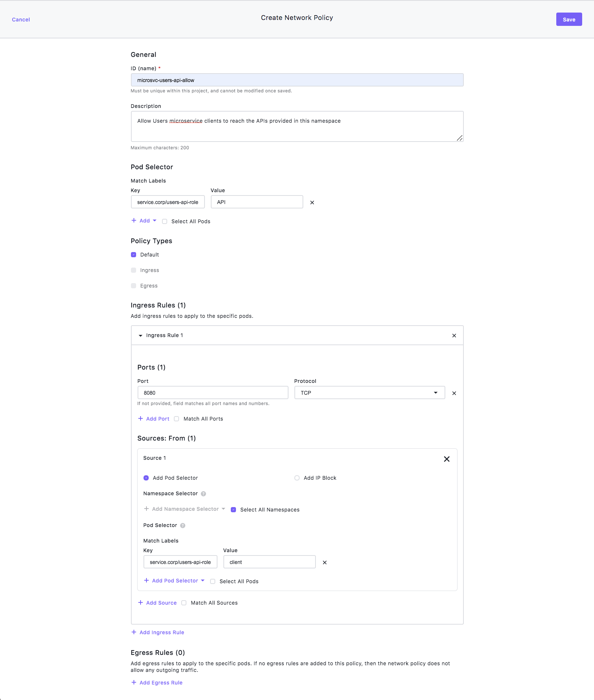Toggle Select All Pods in Source 1
The image size is (594, 700).
tap(213, 581)
